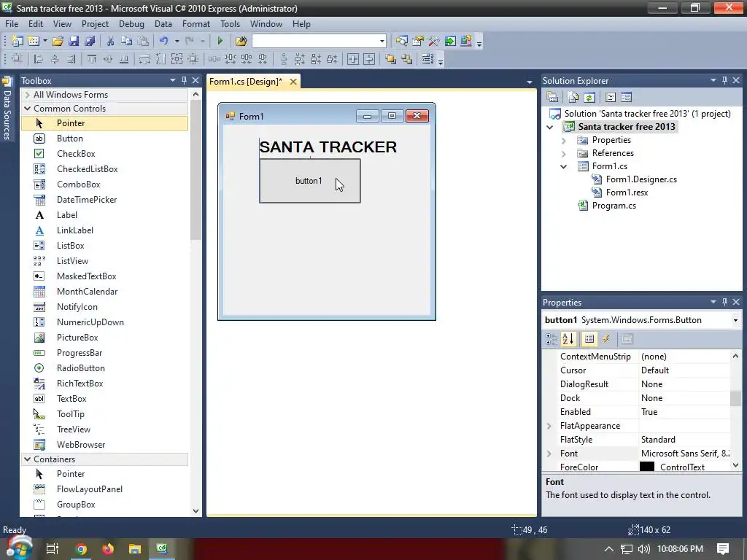Open the Data Sources side tab
This screenshot has width=747, height=560.
pos(7,109)
